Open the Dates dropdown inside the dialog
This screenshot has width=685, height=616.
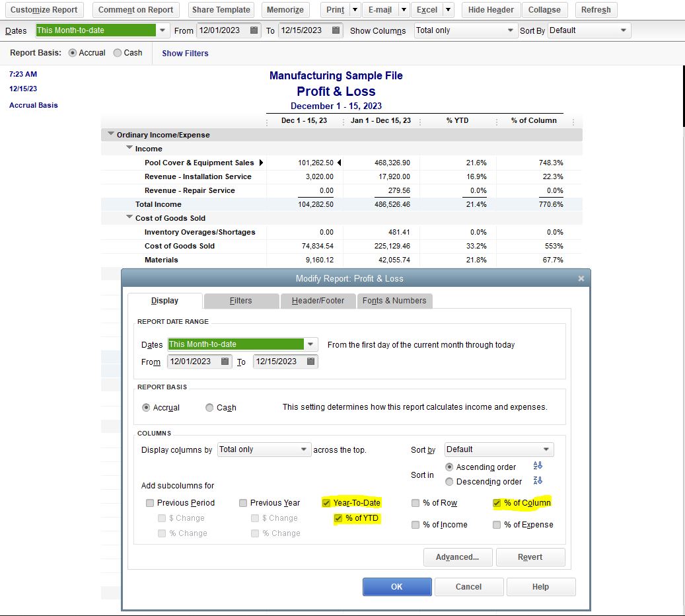point(310,344)
